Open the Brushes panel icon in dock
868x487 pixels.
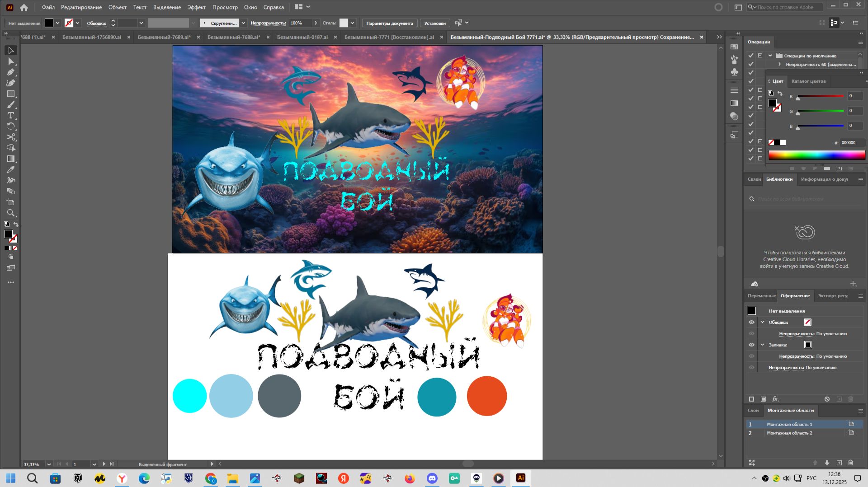[x=734, y=59]
